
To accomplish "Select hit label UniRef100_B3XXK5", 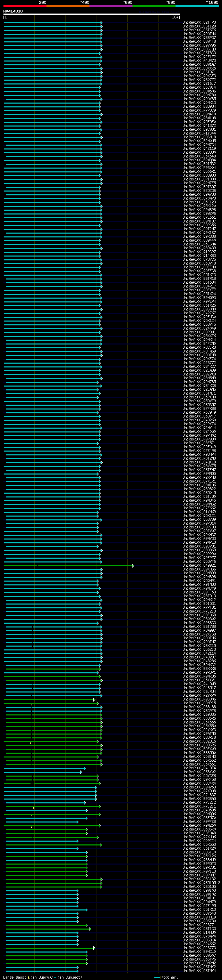I will tap(199, 68).
